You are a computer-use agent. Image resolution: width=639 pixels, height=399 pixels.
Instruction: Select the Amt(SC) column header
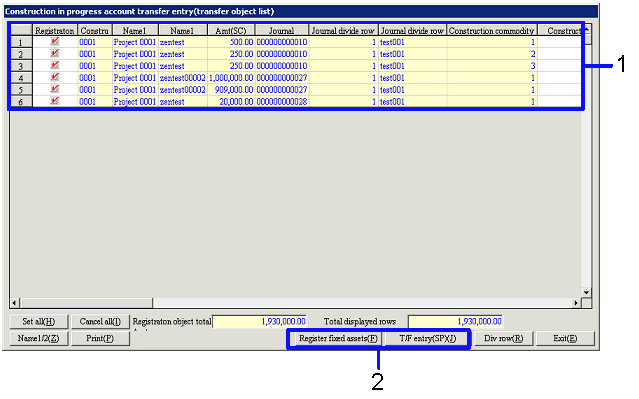click(231, 30)
